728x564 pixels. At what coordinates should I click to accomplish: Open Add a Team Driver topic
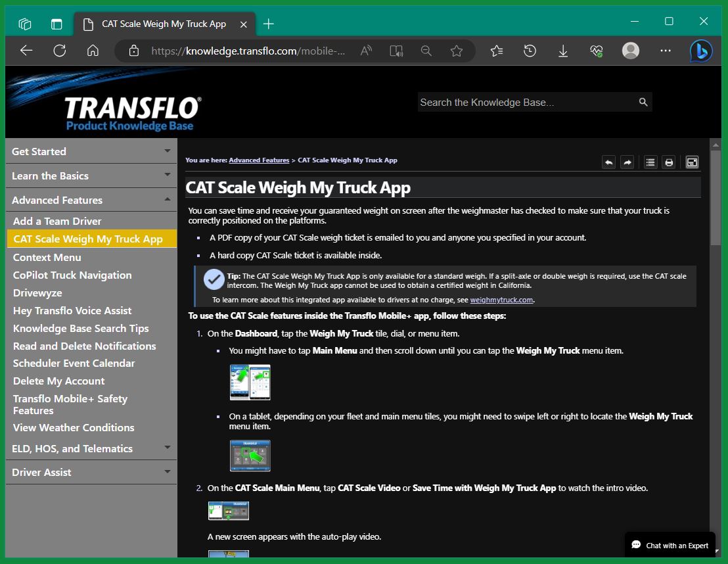coord(57,221)
